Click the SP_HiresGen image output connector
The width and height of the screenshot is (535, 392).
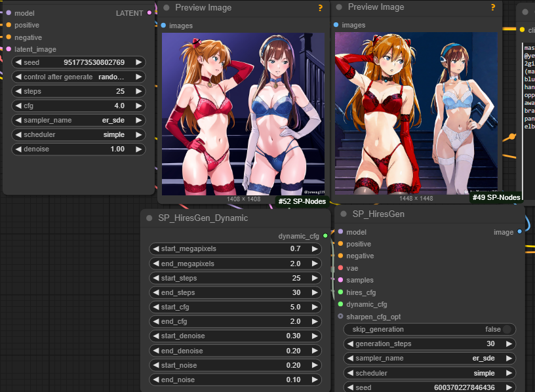tap(520, 231)
